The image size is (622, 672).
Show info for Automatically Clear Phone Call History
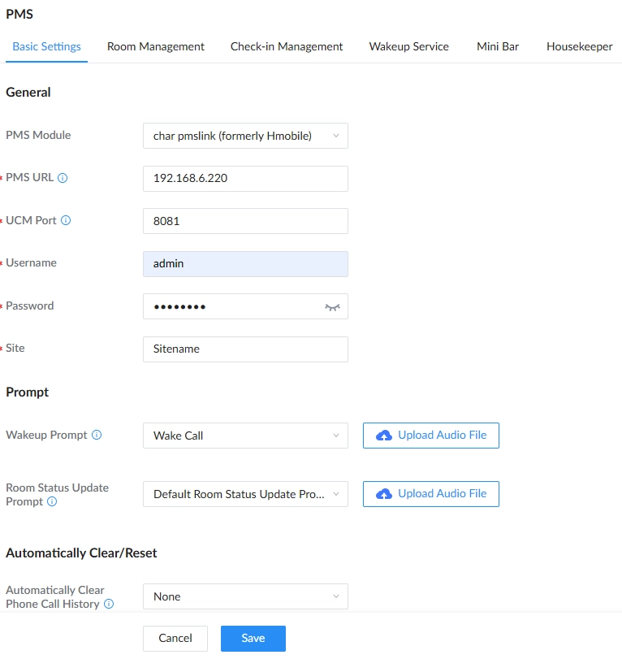click(x=109, y=604)
